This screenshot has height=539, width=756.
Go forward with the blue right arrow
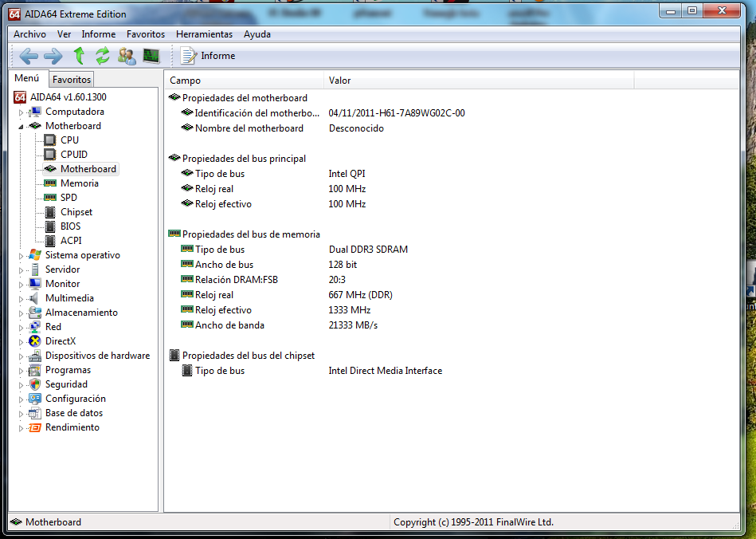(53, 56)
